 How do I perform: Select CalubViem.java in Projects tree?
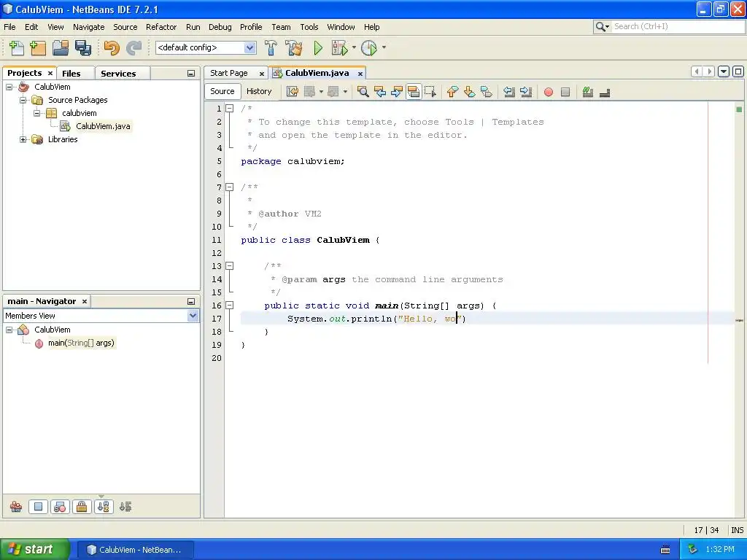tap(103, 126)
